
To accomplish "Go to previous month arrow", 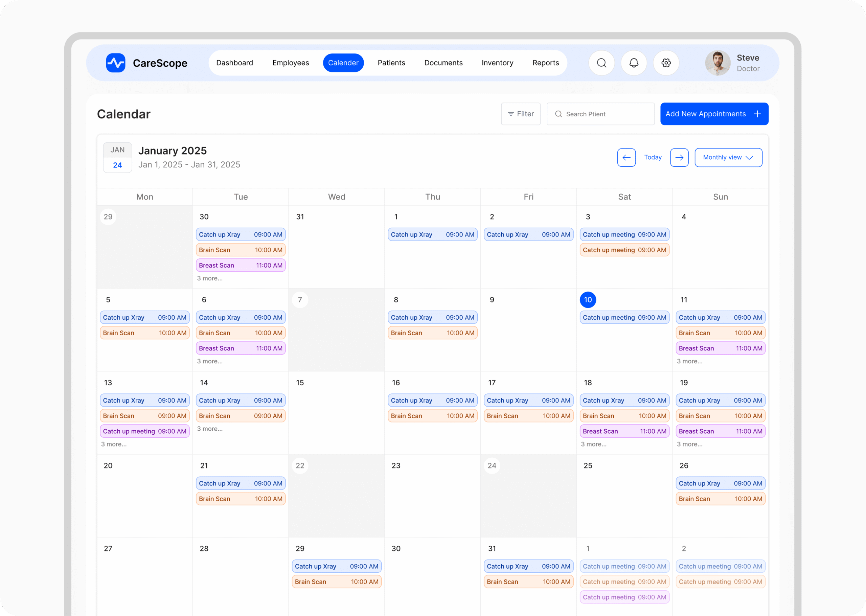I will pyautogui.click(x=626, y=157).
